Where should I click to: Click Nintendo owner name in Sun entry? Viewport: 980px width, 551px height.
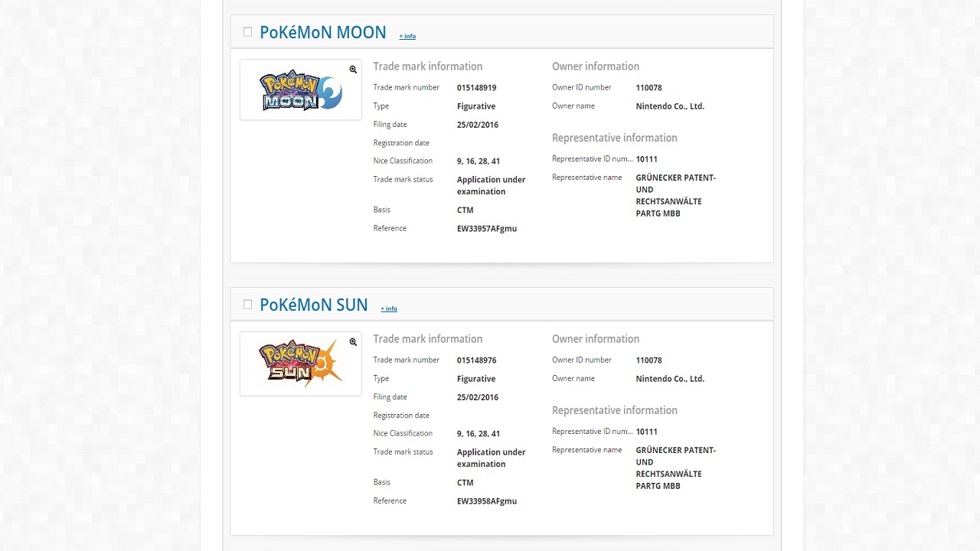point(670,379)
